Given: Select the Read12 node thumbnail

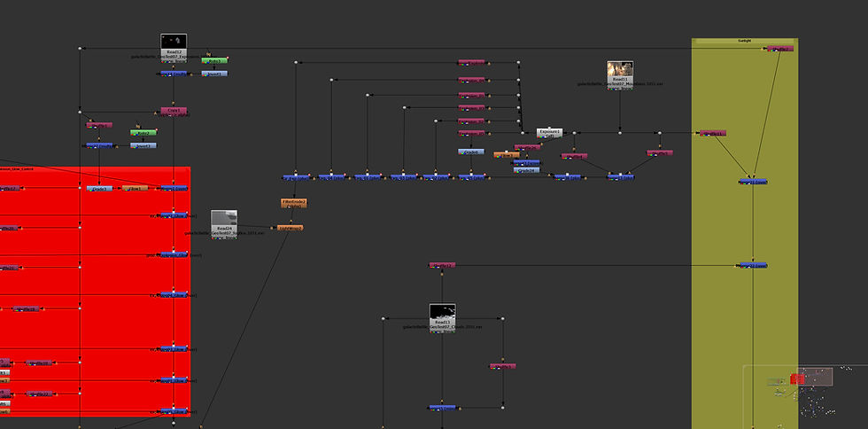Looking at the screenshot, I should click(174, 41).
